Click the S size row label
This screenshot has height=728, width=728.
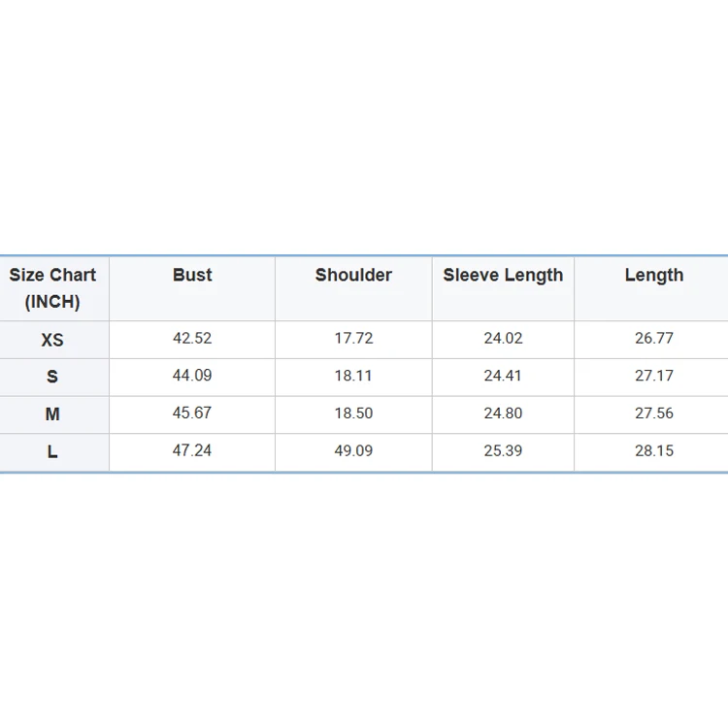tap(52, 377)
